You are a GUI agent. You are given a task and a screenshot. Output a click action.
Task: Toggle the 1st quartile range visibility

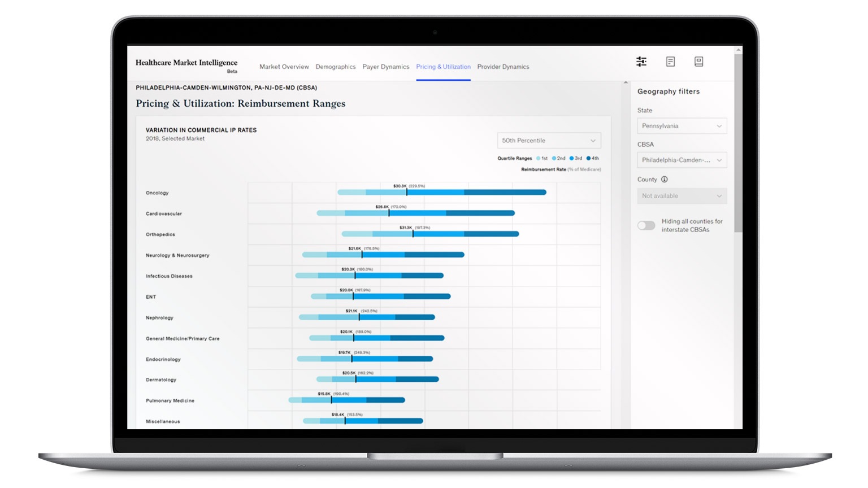click(537, 158)
